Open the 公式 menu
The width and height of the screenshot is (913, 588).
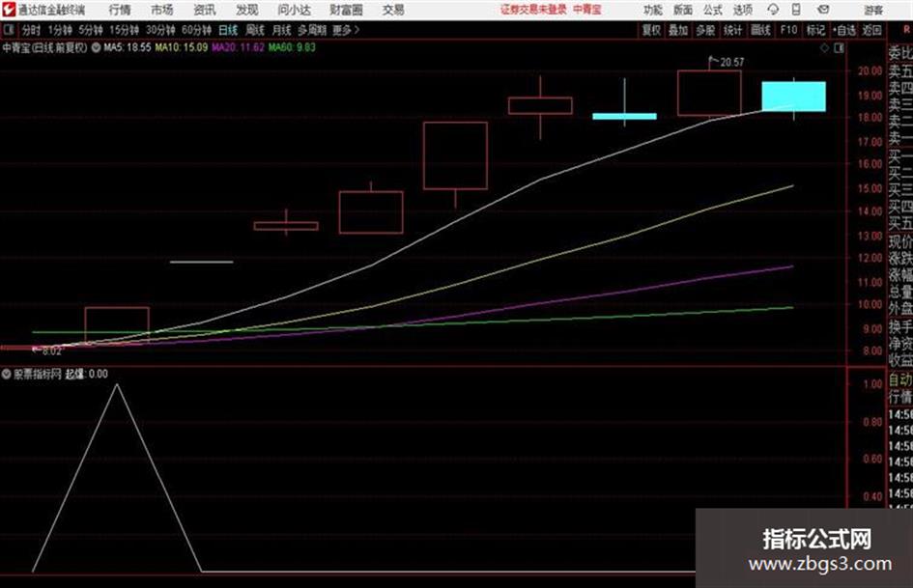[x=713, y=10]
